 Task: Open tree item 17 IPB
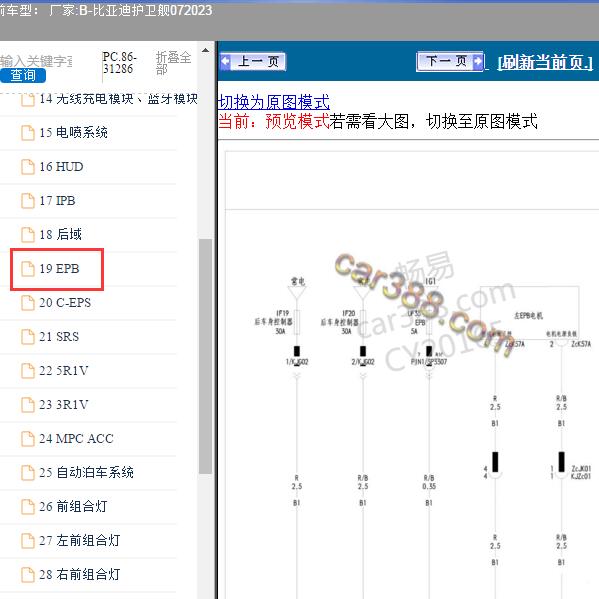tap(57, 201)
